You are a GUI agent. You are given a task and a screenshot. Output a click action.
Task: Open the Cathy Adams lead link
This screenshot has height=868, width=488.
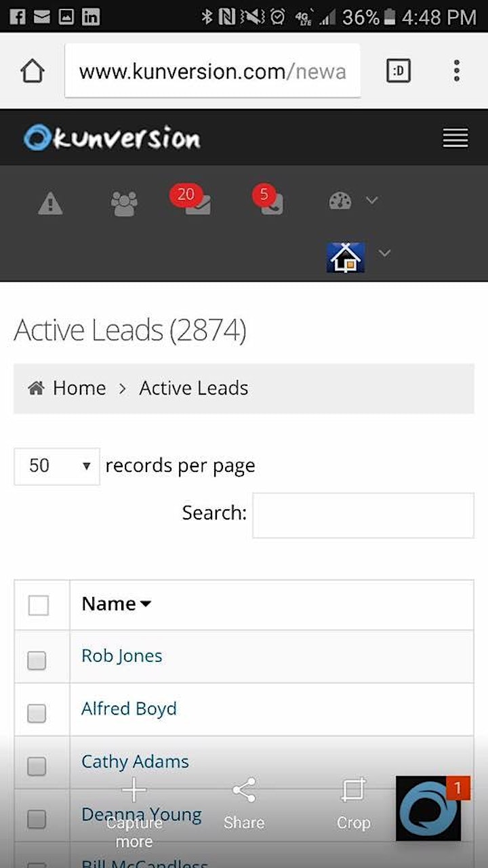135,762
